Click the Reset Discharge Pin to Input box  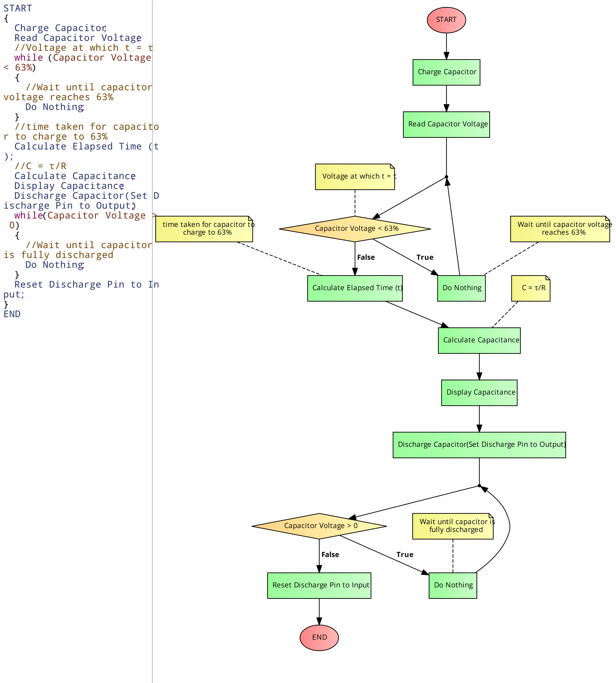(x=319, y=585)
